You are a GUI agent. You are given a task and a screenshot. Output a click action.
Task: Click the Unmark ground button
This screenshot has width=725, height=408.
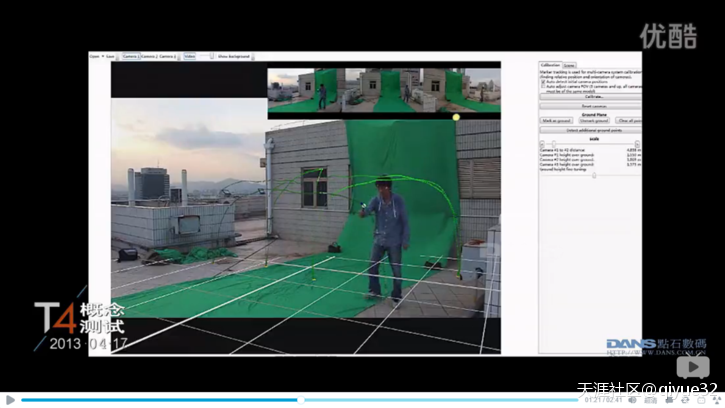click(593, 120)
